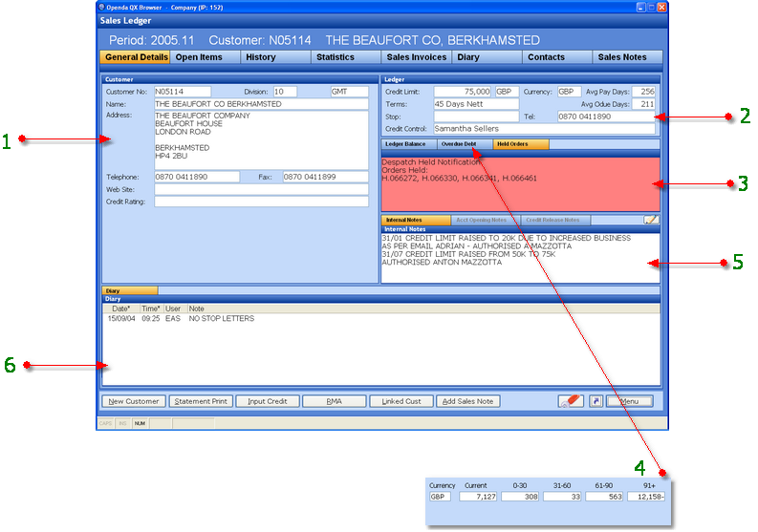Open the main Diary tab
Screen dimensions: 758x532
tap(487, 57)
